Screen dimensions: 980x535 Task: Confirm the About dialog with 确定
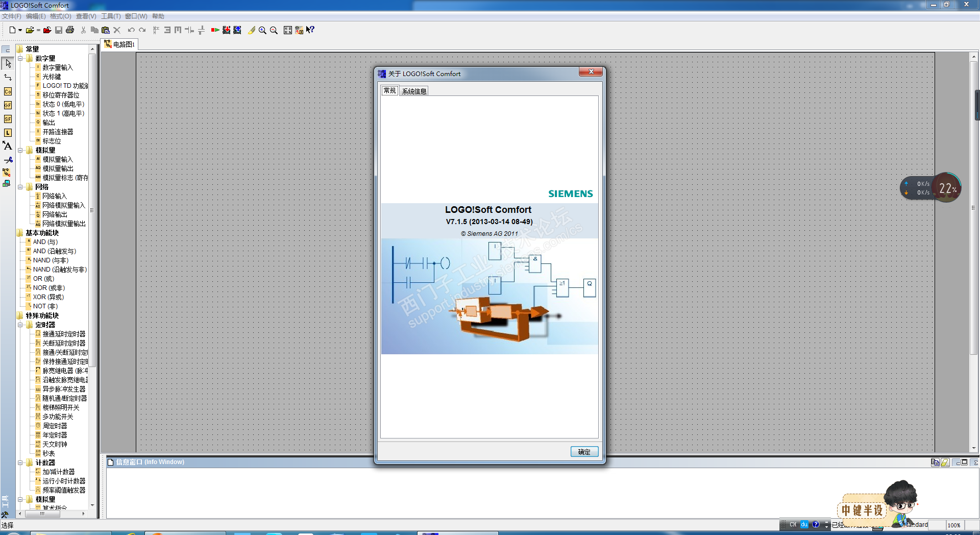(x=584, y=452)
